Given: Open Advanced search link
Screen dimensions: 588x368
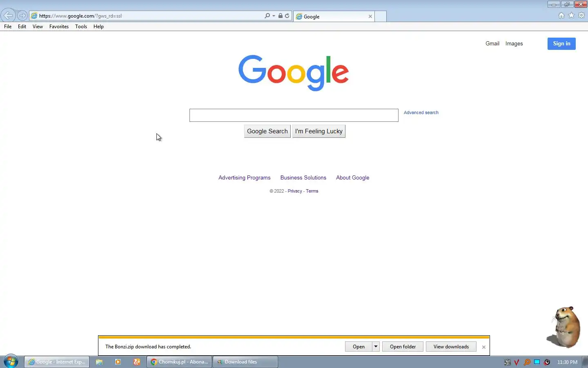Looking at the screenshot, I should click(421, 112).
